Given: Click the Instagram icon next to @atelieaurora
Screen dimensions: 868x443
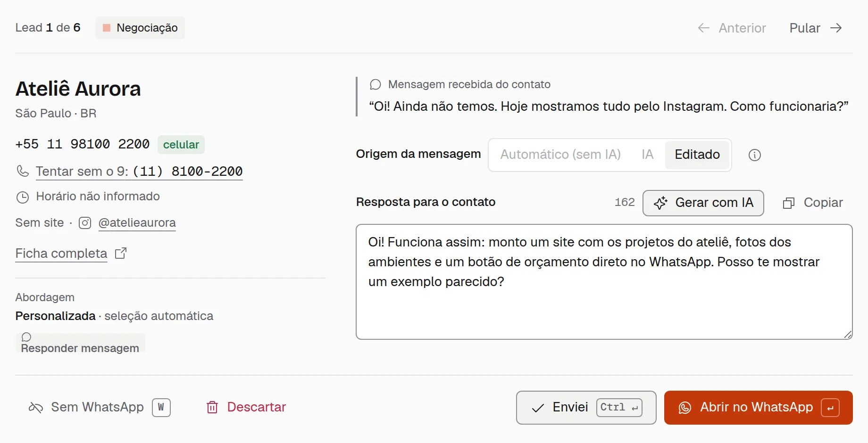Looking at the screenshot, I should click(85, 223).
